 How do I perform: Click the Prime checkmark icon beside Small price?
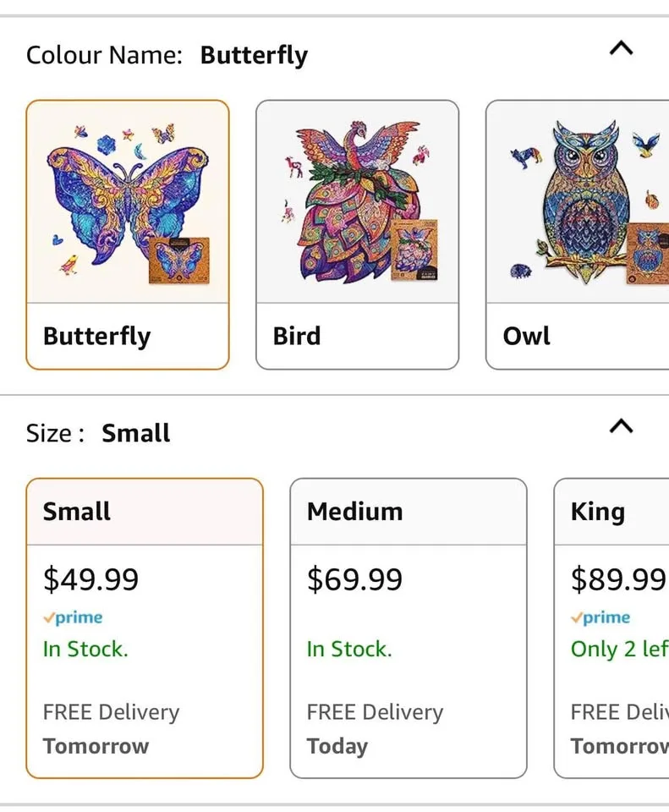click(x=51, y=617)
